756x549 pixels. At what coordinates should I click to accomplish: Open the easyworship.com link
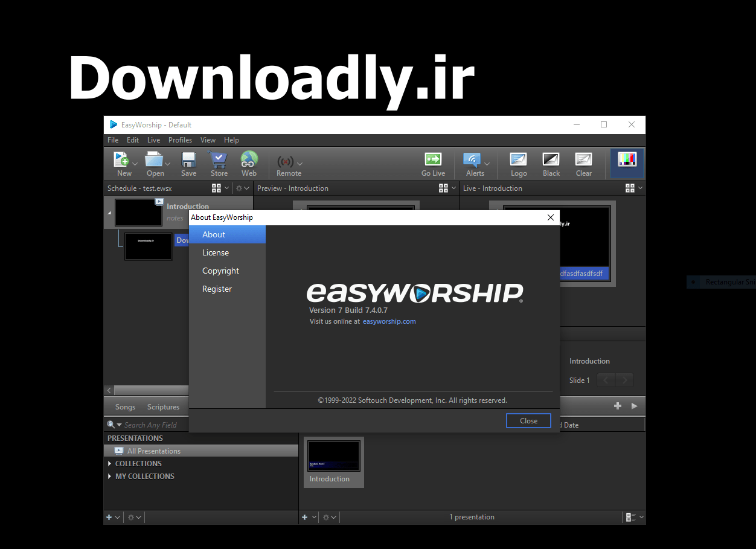pos(389,321)
